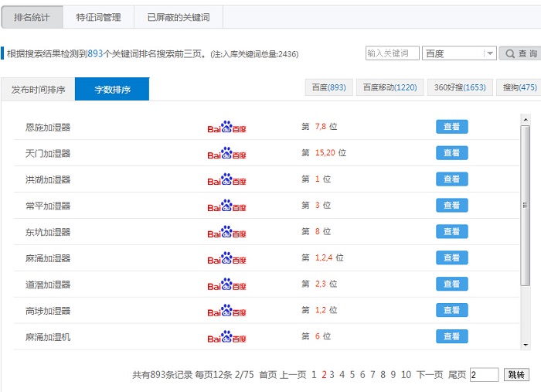Filter results by 百度移动(1220)

pos(390,87)
